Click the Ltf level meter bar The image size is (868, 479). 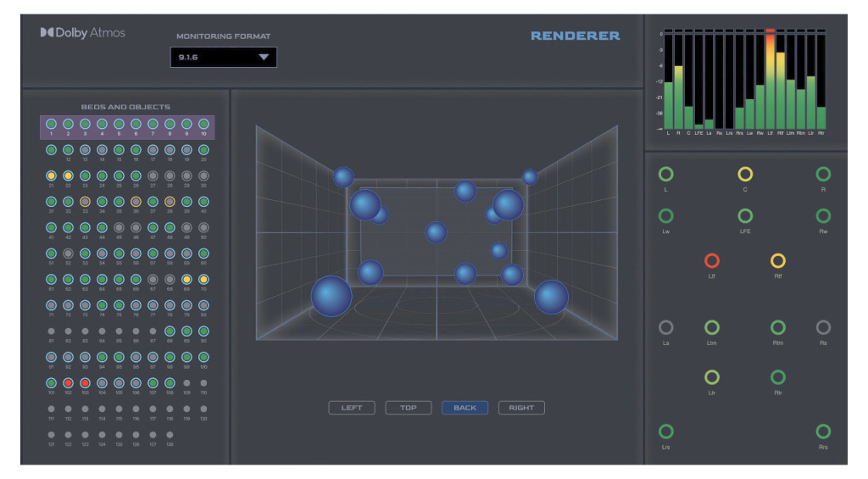[x=770, y=81]
